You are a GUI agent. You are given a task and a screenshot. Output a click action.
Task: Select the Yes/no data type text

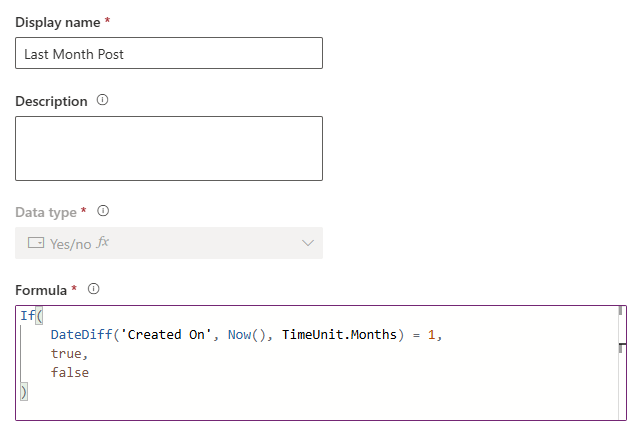click(x=70, y=243)
